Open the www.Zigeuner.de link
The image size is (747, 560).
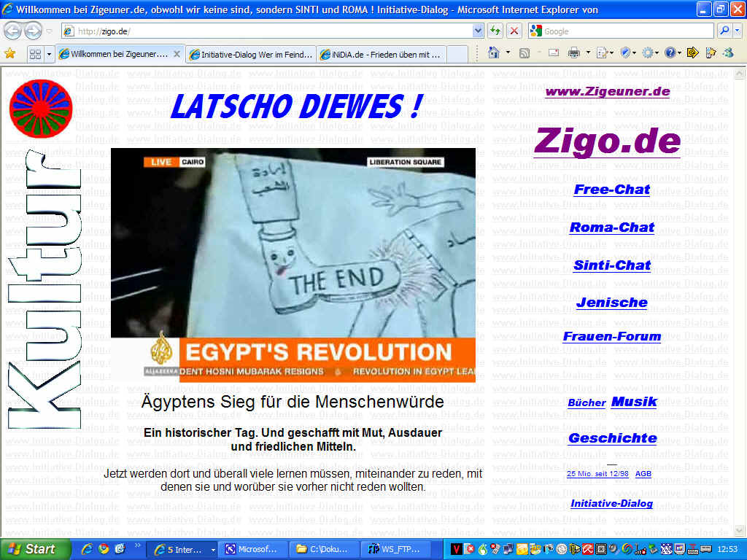click(x=608, y=91)
